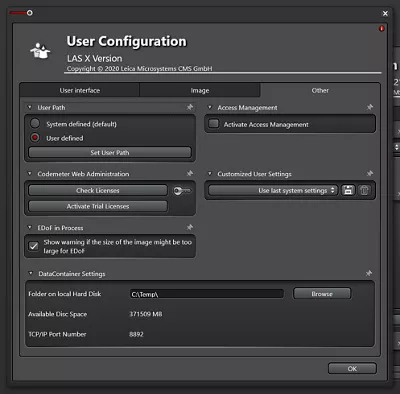
Task: Pin the Customized User Settings panel
Action: coord(370,173)
